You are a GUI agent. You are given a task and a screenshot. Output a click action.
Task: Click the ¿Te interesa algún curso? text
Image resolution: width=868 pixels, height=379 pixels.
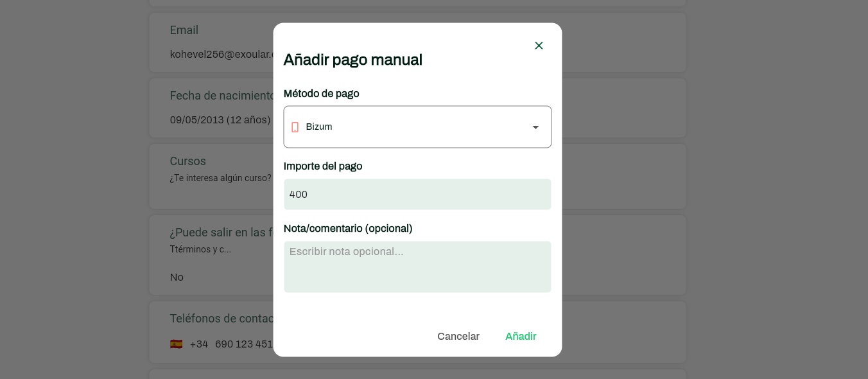click(220, 178)
